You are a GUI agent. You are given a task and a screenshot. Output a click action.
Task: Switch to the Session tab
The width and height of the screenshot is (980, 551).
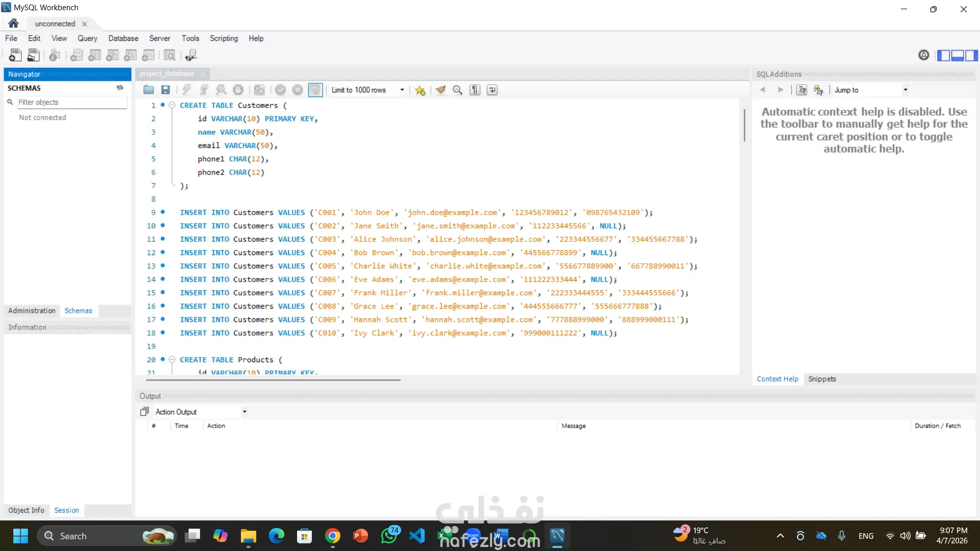point(66,510)
